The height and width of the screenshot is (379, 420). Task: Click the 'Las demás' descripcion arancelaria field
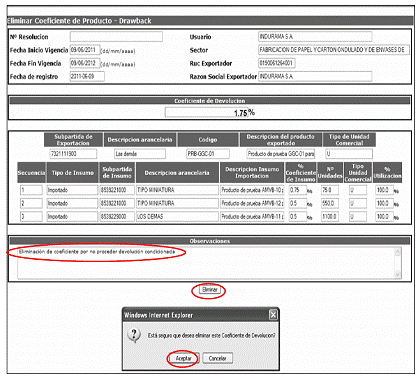click(x=140, y=154)
